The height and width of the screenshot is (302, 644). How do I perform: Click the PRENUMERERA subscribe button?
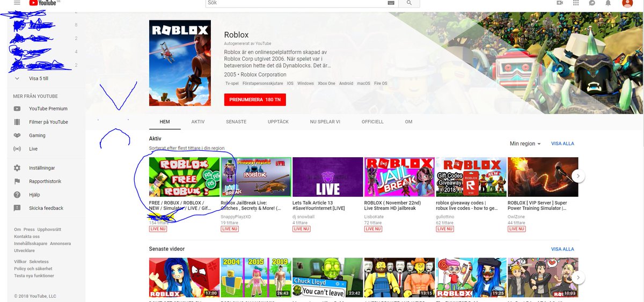point(255,100)
